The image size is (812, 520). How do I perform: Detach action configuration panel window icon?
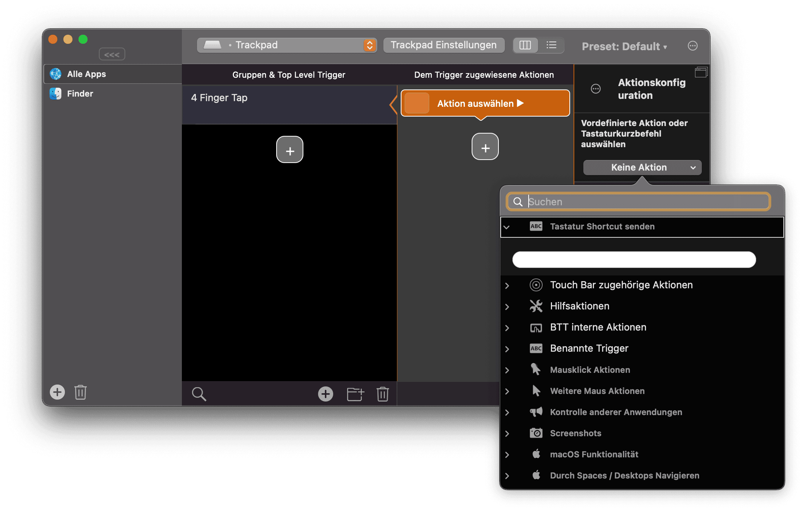701,72
